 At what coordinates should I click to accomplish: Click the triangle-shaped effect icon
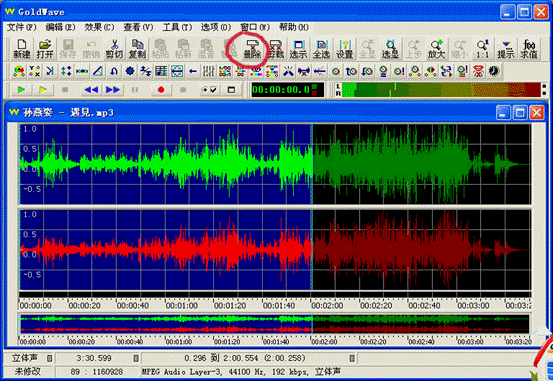pyautogui.click(x=98, y=71)
